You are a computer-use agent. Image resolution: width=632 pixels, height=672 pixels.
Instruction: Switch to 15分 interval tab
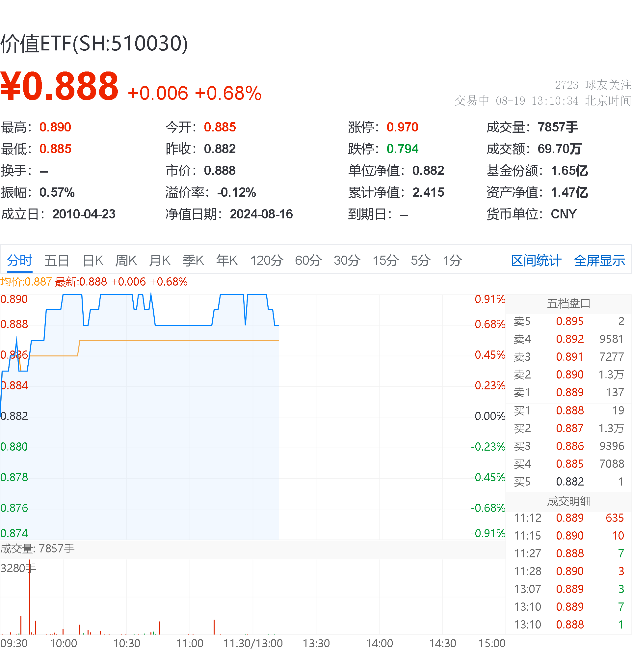click(x=385, y=261)
